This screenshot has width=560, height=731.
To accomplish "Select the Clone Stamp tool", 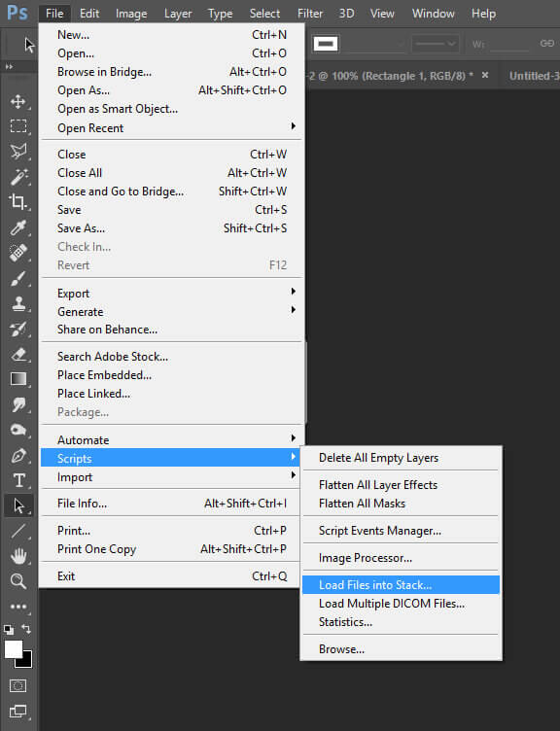I will (x=18, y=303).
